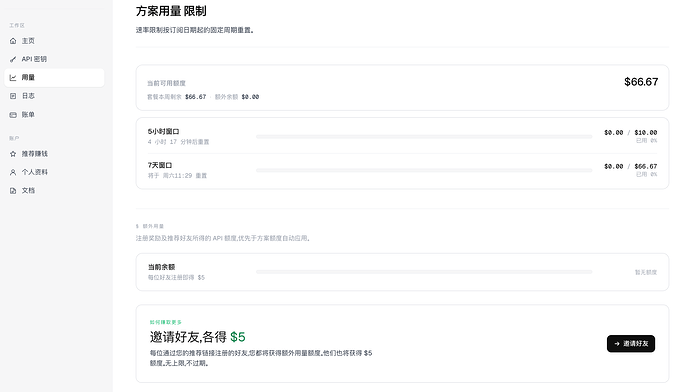Click the 7天窗口 usage progress bar
690x392 pixels.
coord(424,170)
